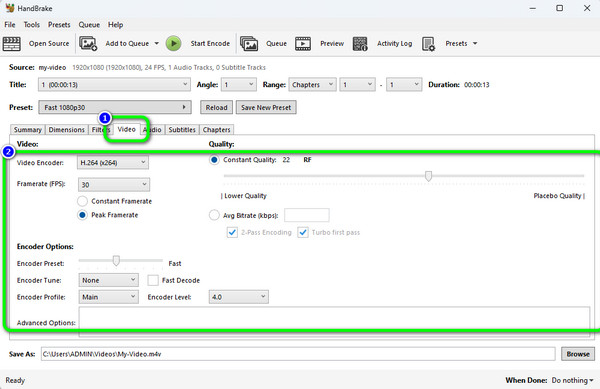Open the Encoder Level 4.0 dropdown
600x389 pixels.
point(239,297)
